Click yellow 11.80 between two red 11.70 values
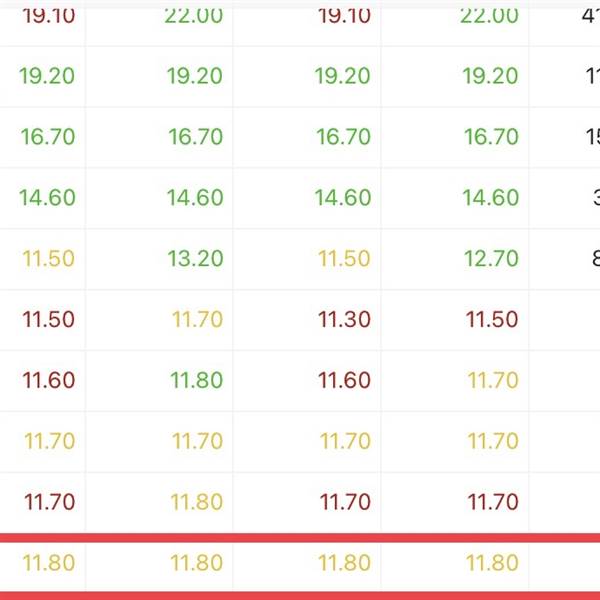600x600 pixels. [x=196, y=502]
